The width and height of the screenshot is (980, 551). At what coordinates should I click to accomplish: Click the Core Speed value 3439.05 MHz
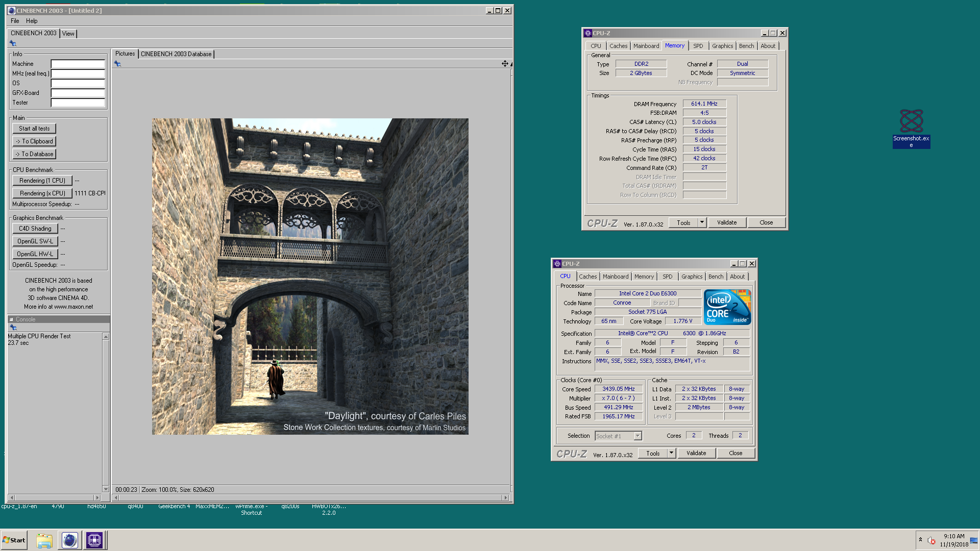pyautogui.click(x=618, y=389)
